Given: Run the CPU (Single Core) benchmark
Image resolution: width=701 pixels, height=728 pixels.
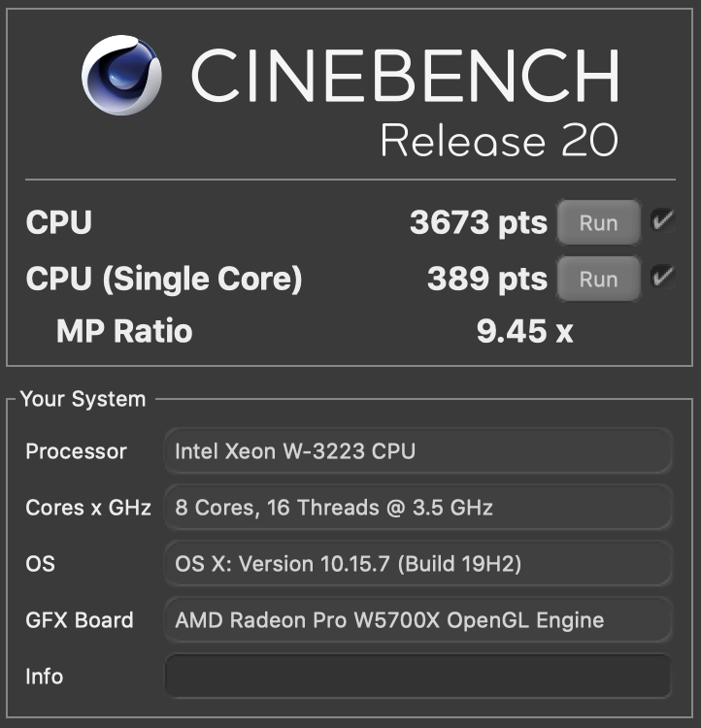Looking at the screenshot, I should coord(598,279).
